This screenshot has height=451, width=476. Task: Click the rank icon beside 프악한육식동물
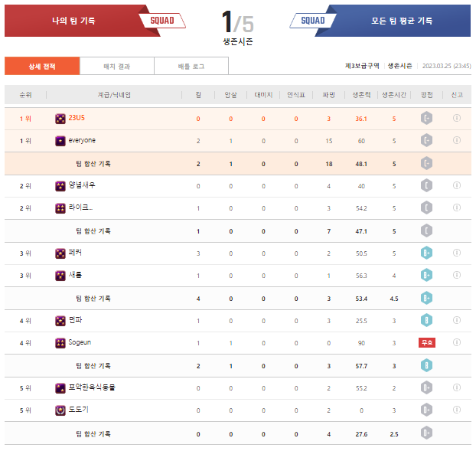[60, 388]
